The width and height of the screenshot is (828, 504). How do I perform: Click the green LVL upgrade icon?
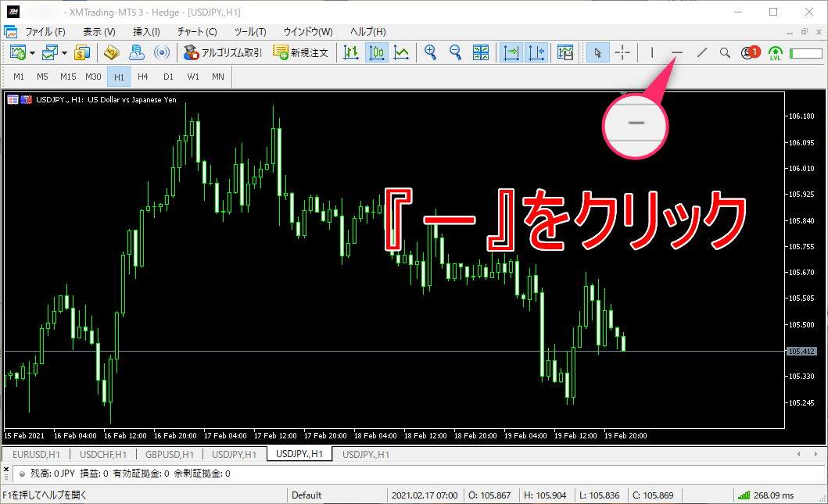pyautogui.click(x=775, y=53)
